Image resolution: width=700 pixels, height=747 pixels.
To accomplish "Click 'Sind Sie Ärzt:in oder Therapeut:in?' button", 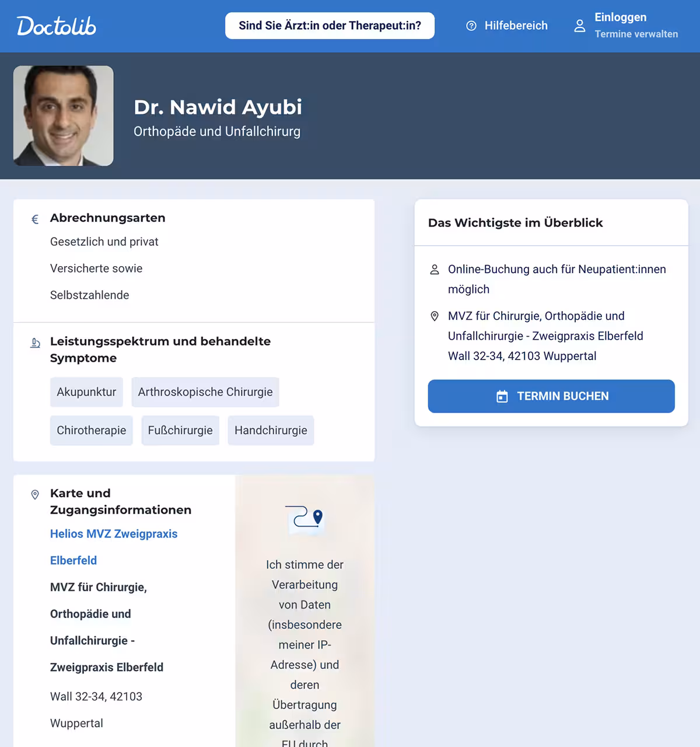I will (330, 26).
